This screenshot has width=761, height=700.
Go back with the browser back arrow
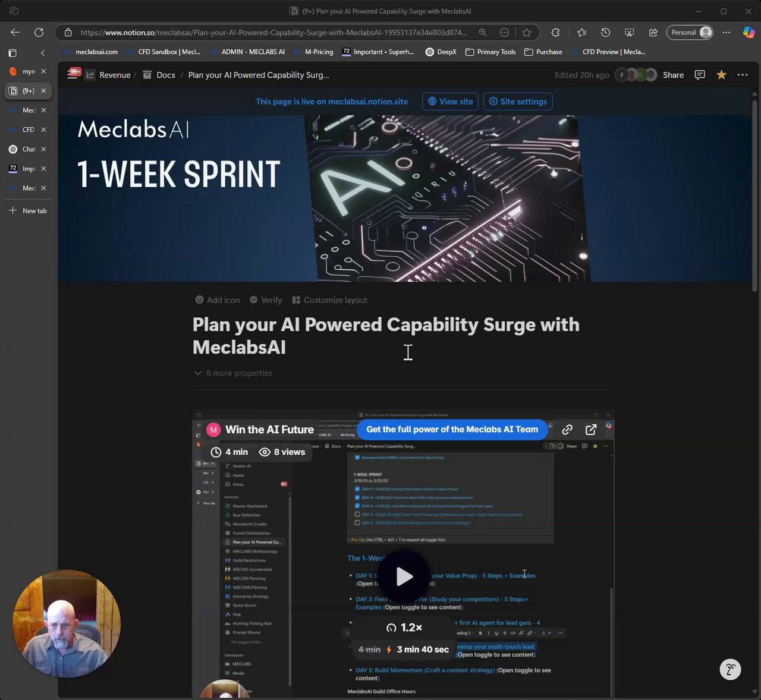[15, 33]
